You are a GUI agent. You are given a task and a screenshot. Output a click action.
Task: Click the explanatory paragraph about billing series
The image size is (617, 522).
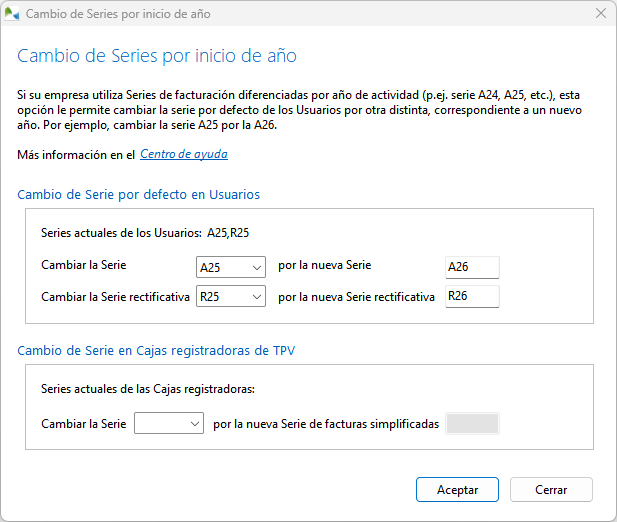tap(300, 110)
